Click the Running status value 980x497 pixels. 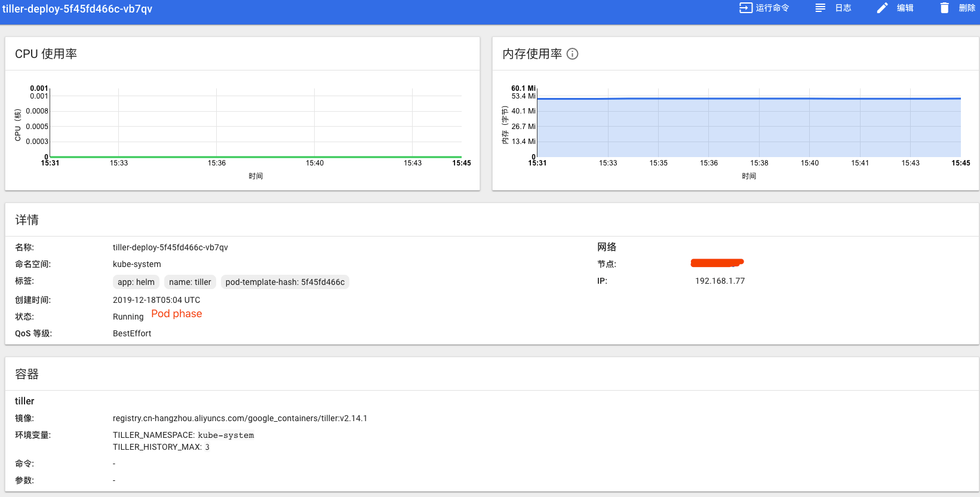(128, 317)
